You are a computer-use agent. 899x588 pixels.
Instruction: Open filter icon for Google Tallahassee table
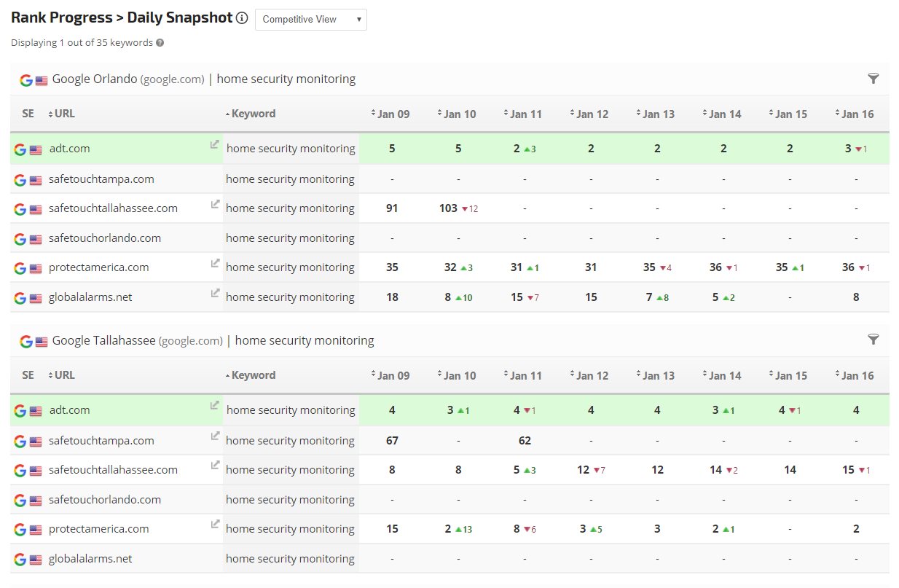point(874,340)
